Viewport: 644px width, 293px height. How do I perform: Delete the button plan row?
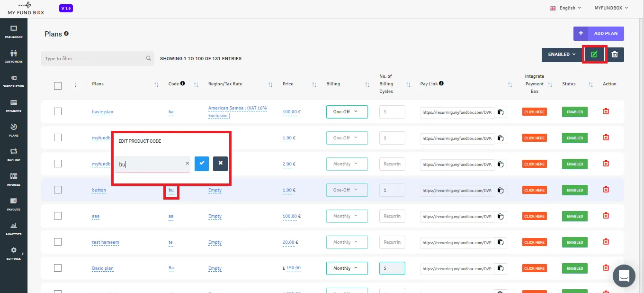[606, 190]
